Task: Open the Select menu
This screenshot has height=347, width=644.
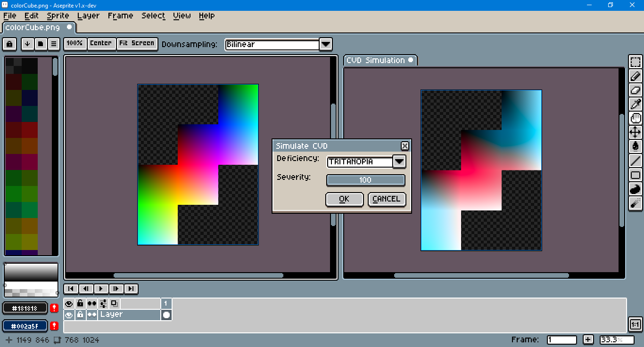Action: coord(153,16)
